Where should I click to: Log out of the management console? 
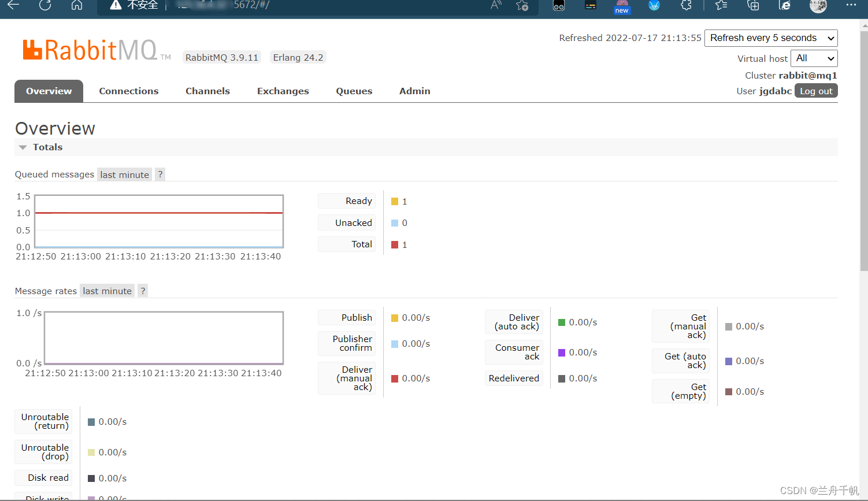816,91
